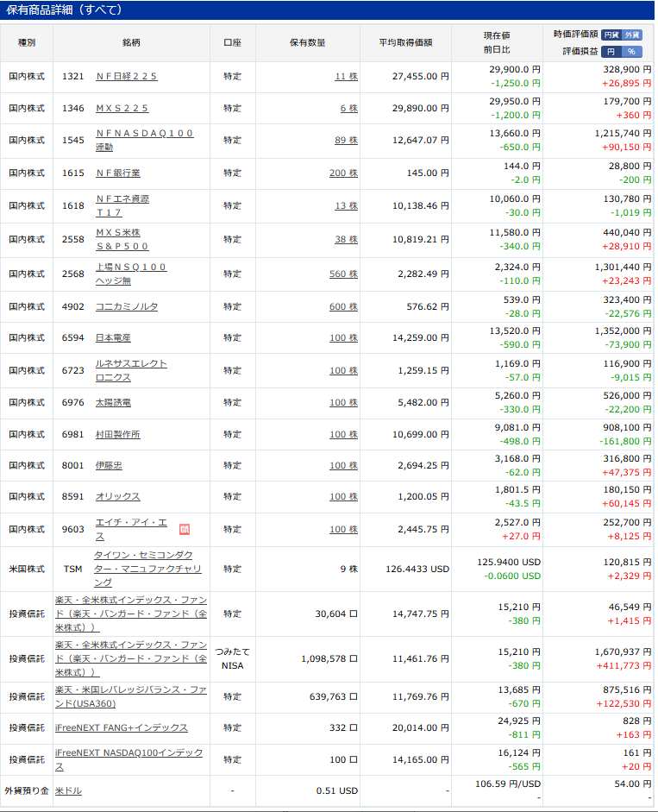The width and height of the screenshot is (658, 812).
Task: Click the 126.4433 USD average cost
Action: (x=417, y=569)
